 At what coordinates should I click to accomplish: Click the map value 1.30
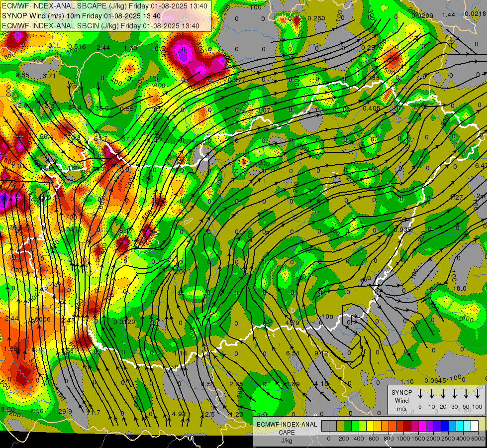click(x=130, y=48)
